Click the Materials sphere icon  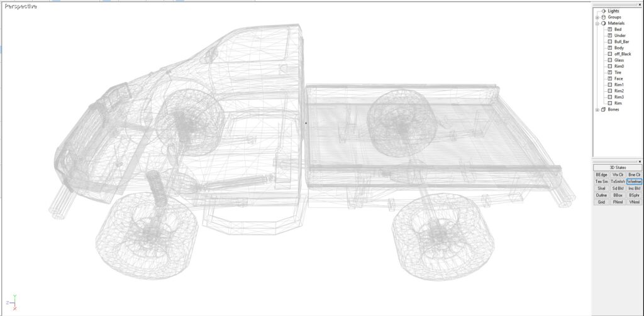click(x=603, y=23)
